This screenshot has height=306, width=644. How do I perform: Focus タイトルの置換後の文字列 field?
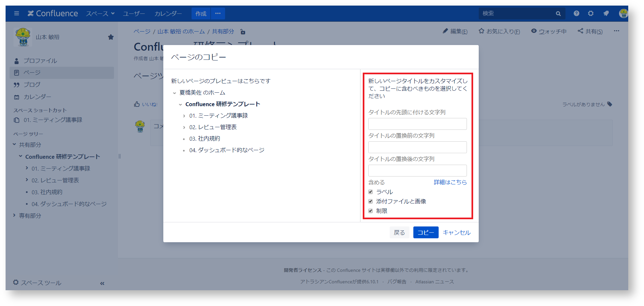coord(417,171)
